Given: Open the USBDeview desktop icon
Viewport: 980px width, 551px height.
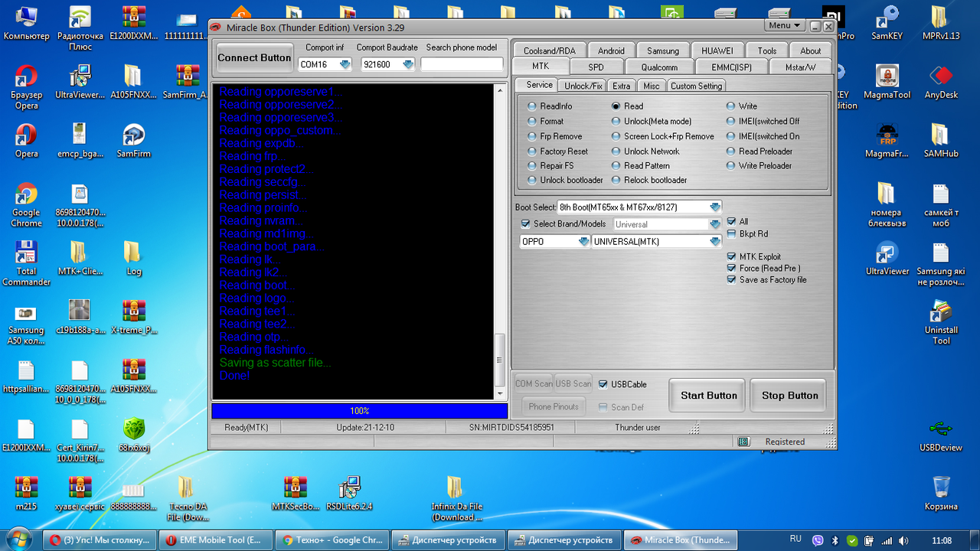Looking at the screenshot, I should point(941,435).
